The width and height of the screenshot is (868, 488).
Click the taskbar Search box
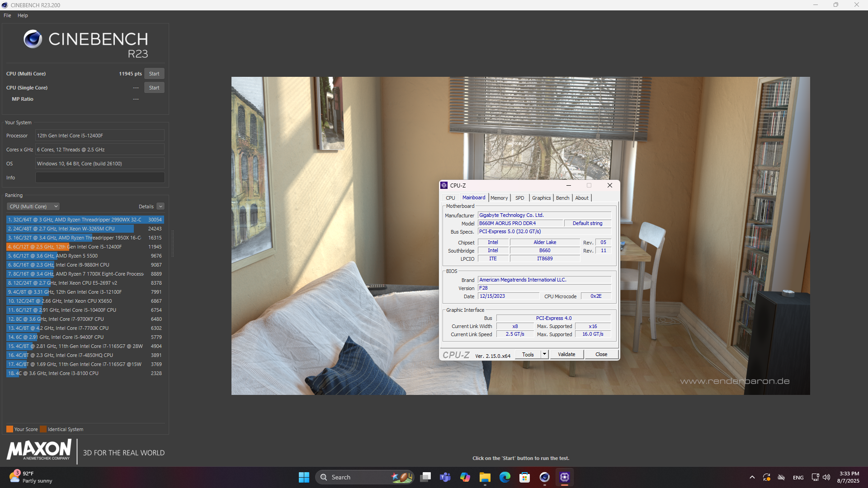tap(364, 477)
